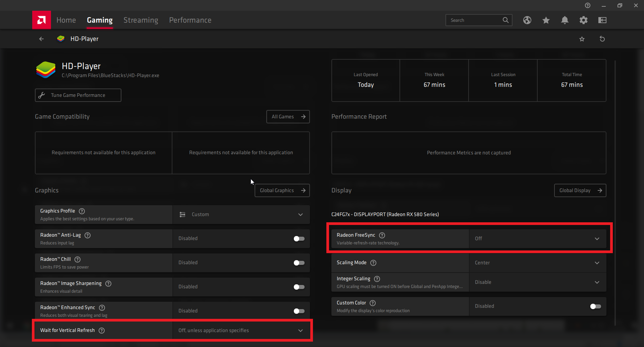
Task: Enable Radeon Chill toggle
Action: point(299,263)
